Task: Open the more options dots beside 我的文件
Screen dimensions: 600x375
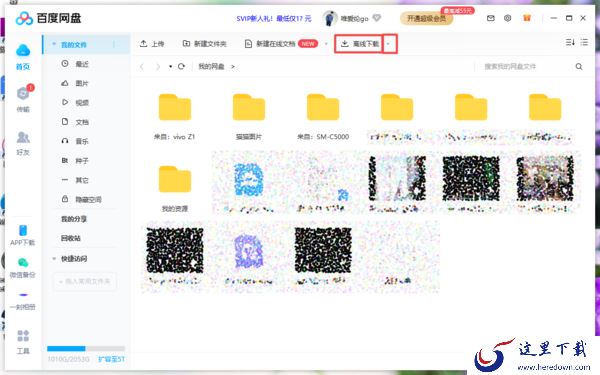Action: pyautogui.click(x=114, y=44)
